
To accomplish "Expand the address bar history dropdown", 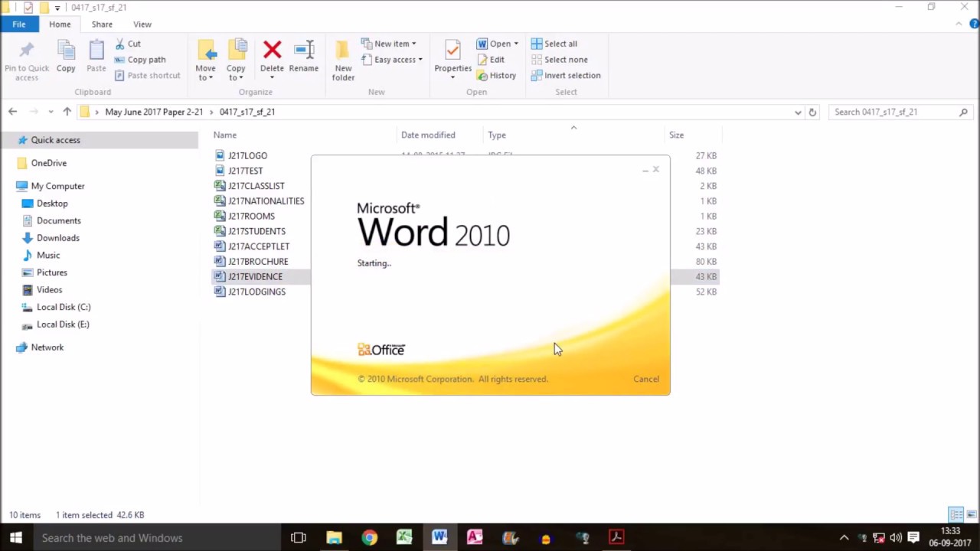I will (x=798, y=112).
